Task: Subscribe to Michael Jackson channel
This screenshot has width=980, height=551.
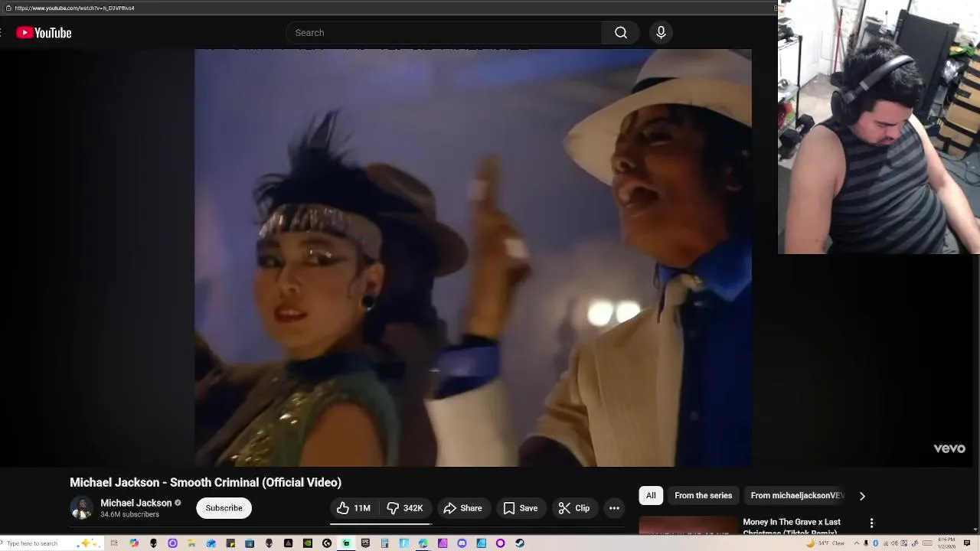Action: (x=224, y=508)
